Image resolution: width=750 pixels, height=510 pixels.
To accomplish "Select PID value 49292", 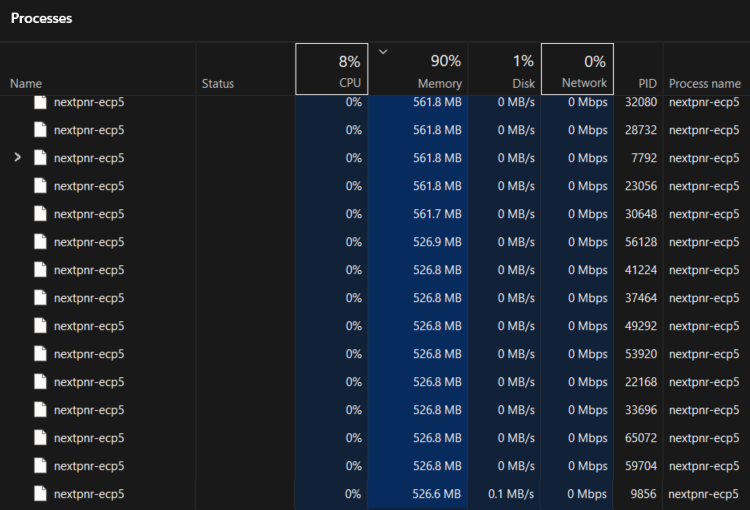I will point(641,325).
